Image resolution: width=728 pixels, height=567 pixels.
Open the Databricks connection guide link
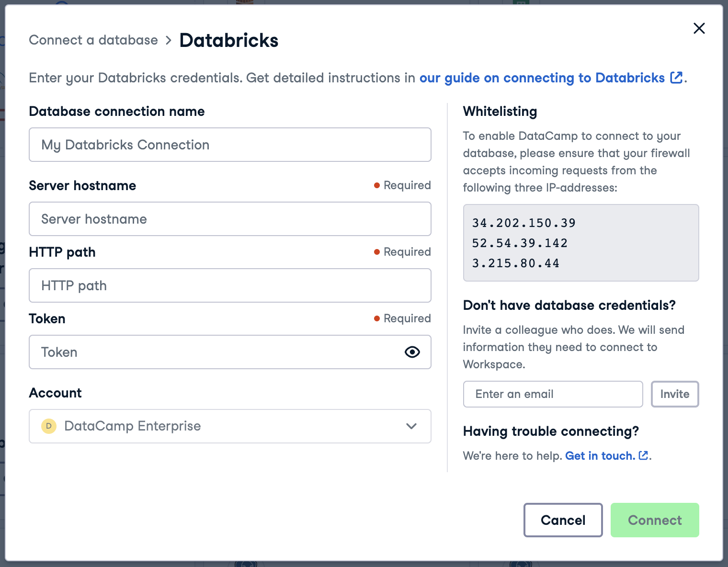coord(542,78)
